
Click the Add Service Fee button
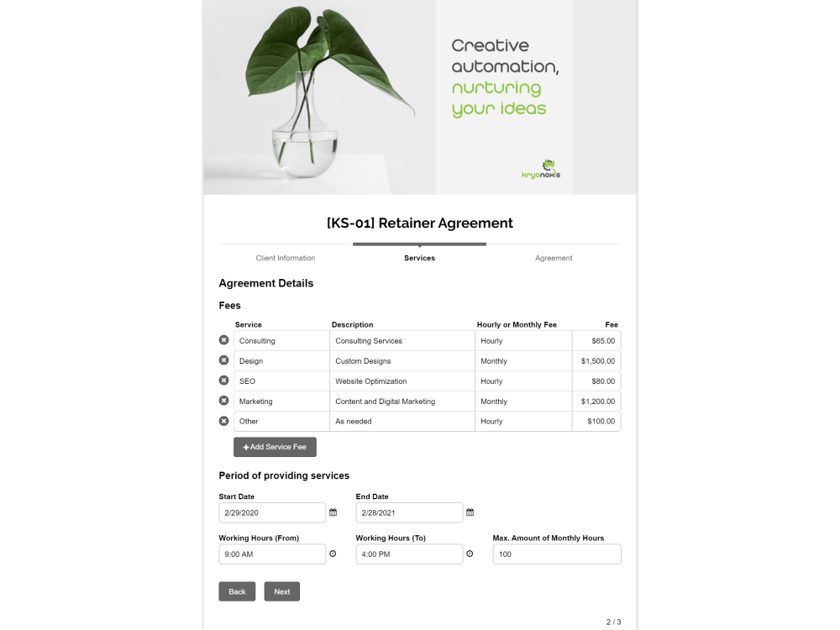click(275, 447)
